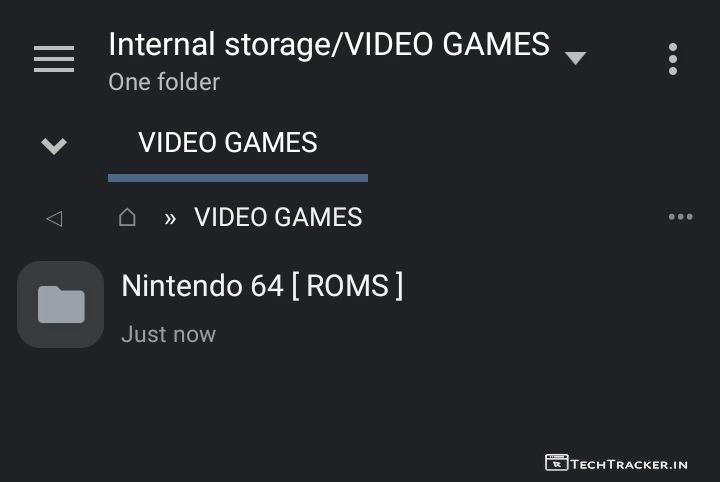Expand the storage location dropdown arrow
720x482 pixels.
click(575, 58)
